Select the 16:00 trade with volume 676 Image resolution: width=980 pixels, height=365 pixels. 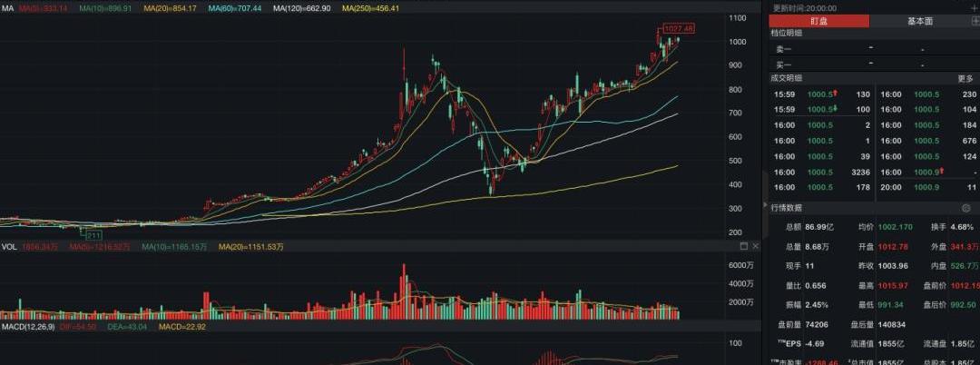(x=928, y=142)
